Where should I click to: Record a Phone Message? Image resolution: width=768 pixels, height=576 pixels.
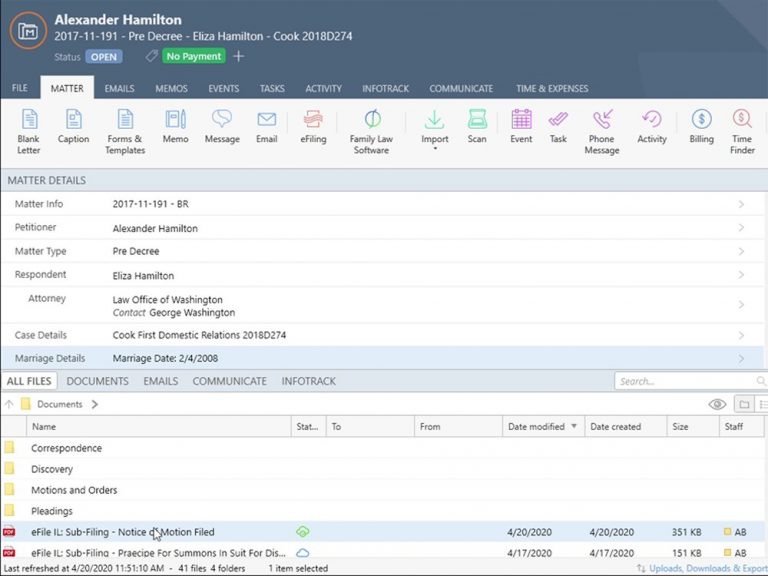point(601,131)
